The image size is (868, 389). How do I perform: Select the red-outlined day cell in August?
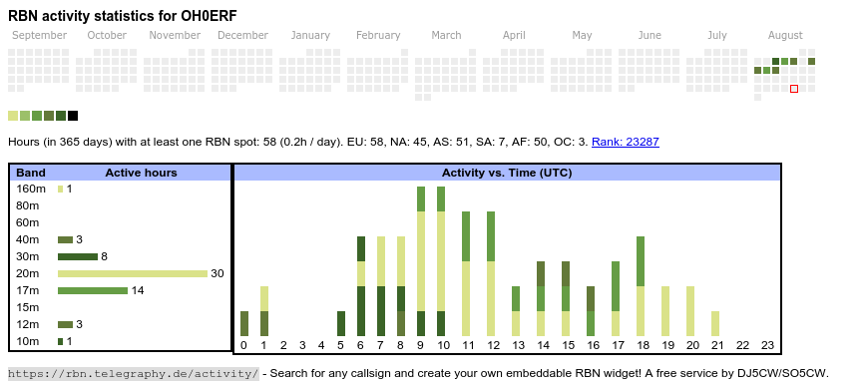click(794, 89)
